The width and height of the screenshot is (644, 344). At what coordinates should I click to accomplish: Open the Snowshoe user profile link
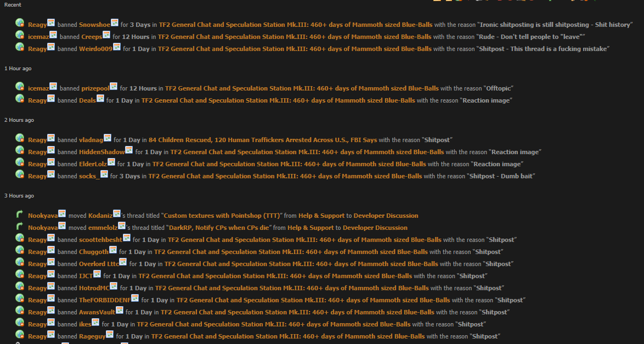94,25
